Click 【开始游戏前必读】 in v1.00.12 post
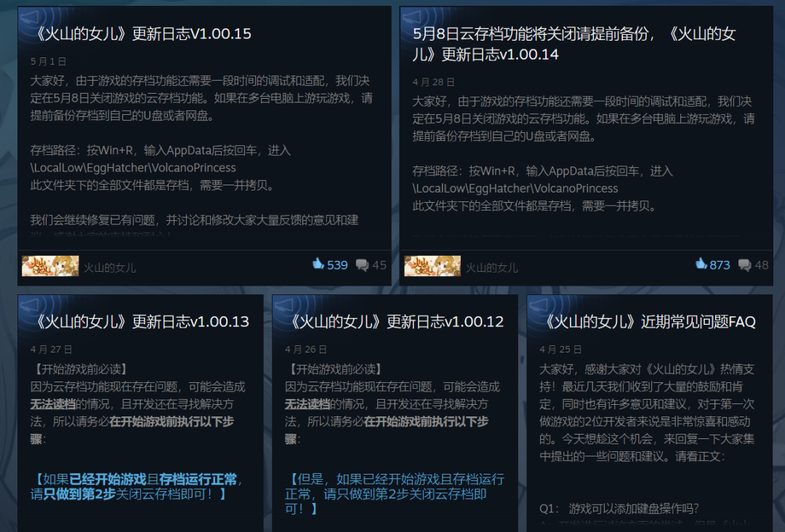Viewport: 785px width, 532px height. tap(335, 369)
